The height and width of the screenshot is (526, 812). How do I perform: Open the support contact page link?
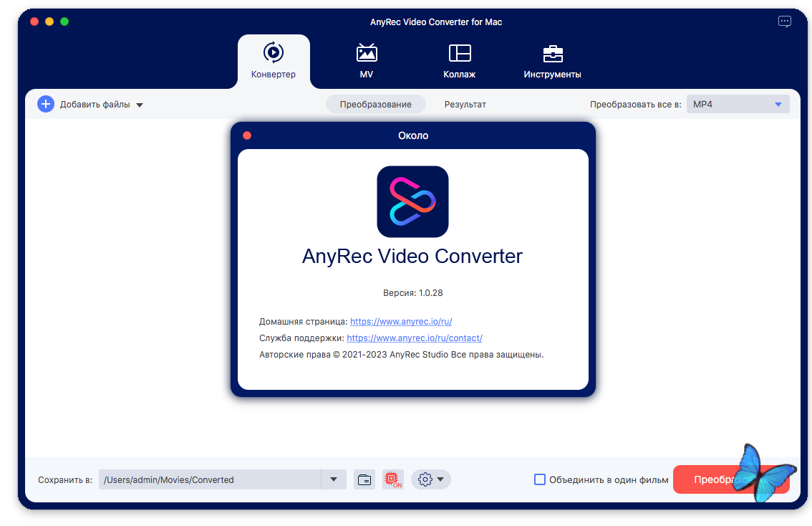click(414, 338)
